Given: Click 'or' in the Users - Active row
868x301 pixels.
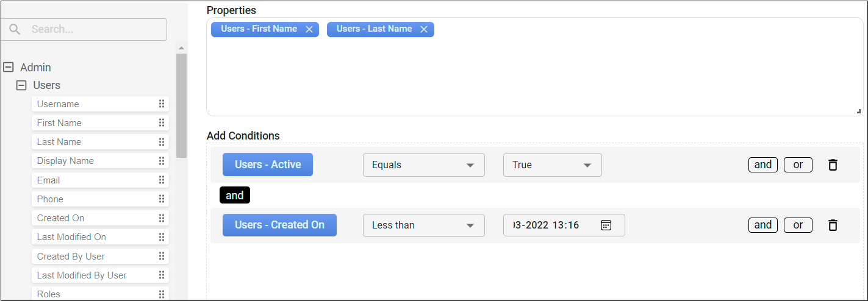Looking at the screenshot, I should [798, 165].
